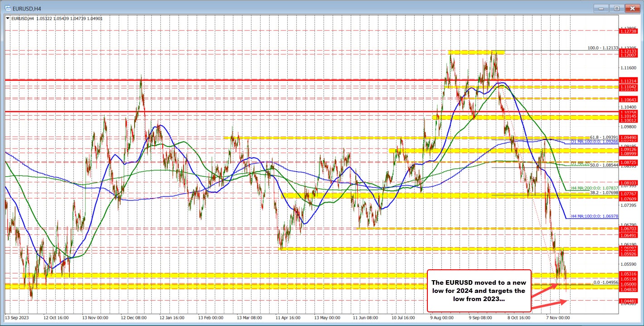Select the yellow support zone line near 1.05000
The image size is (644, 326).
272,286
